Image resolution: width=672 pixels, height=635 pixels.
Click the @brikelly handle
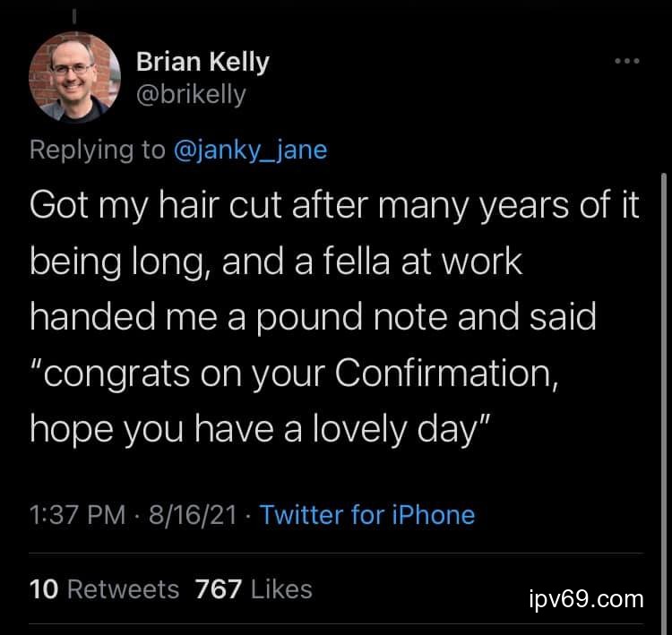(x=190, y=94)
